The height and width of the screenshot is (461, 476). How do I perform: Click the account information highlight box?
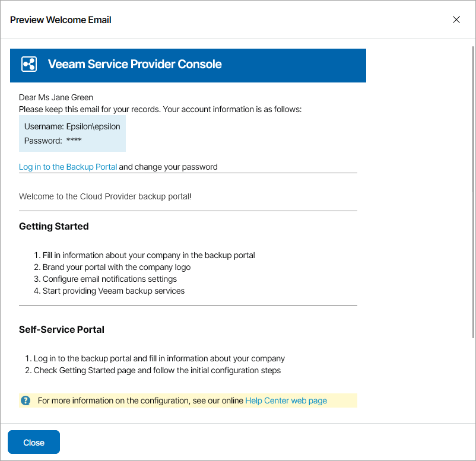tap(72, 133)
